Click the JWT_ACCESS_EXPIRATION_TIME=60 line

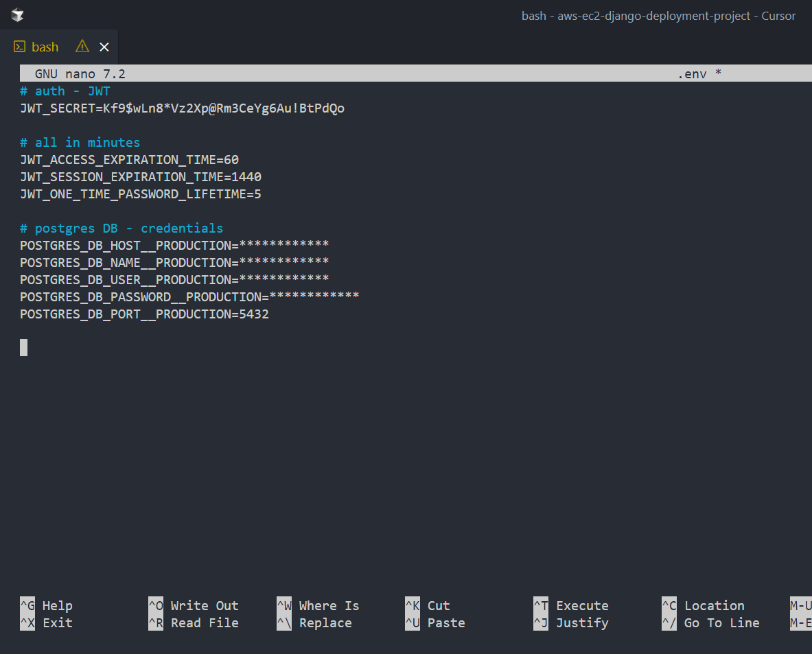point(129,160)
